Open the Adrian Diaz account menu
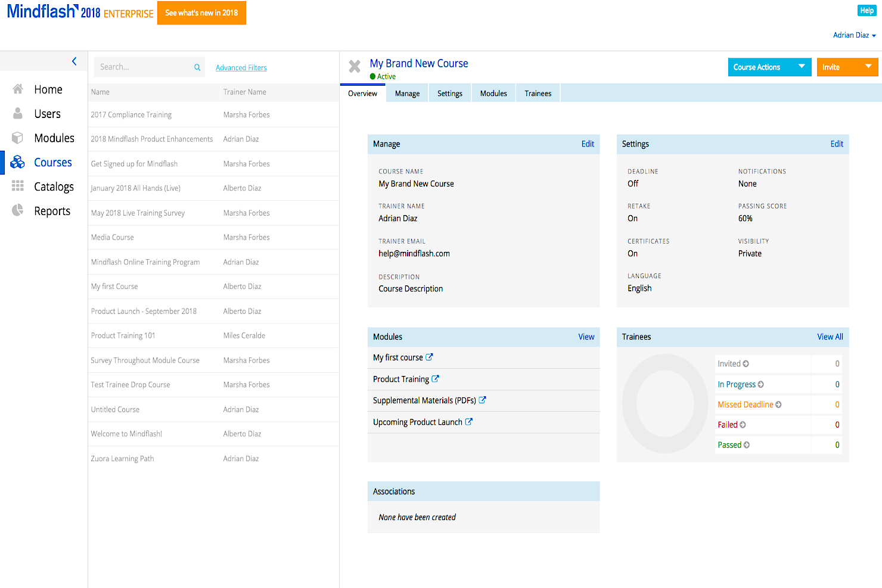882x588 pixels. click(854, 35)
